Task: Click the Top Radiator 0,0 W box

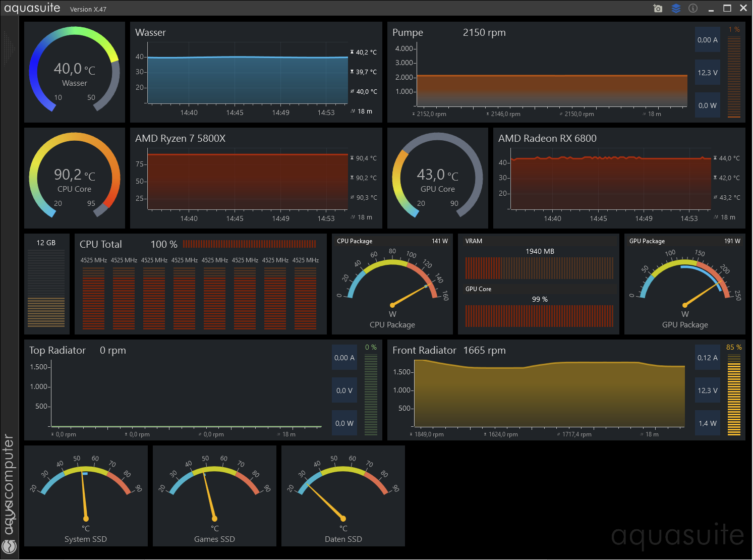Action: click(x=344, y=423)
